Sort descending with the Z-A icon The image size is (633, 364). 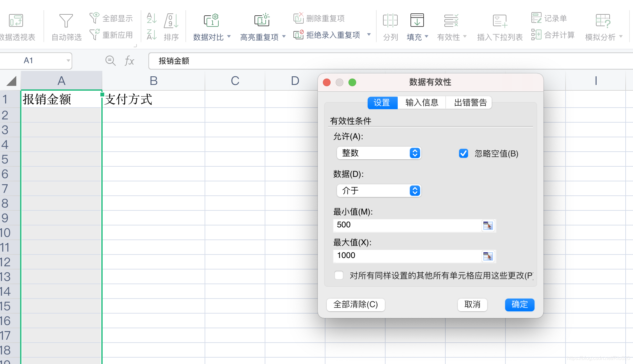pyautogui.click(x=152, y=34)
